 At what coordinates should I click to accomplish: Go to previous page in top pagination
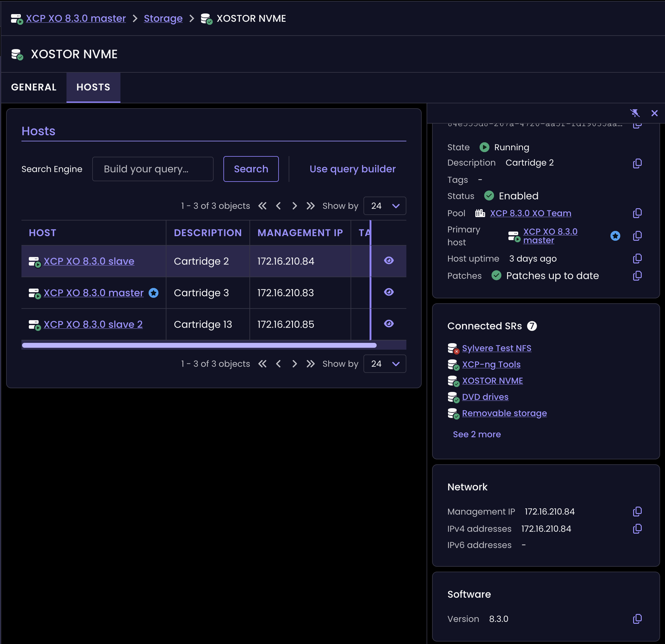279,206
